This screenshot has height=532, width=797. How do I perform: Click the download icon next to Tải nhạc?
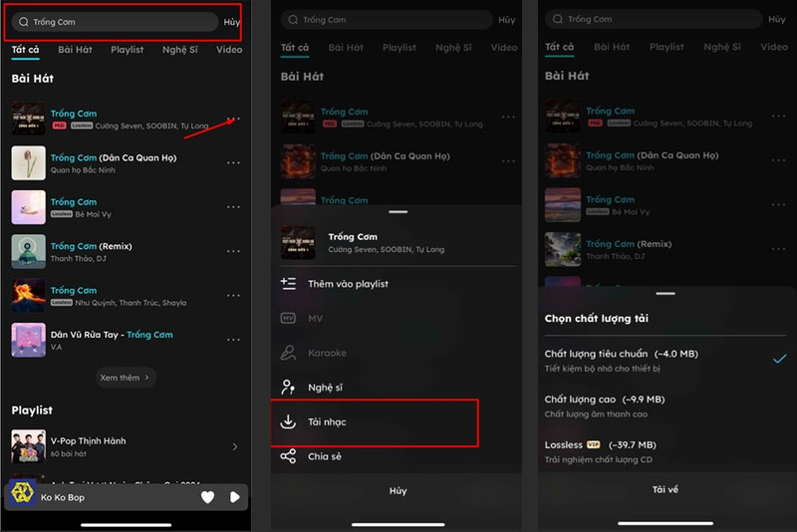click(x=288, y=421)
